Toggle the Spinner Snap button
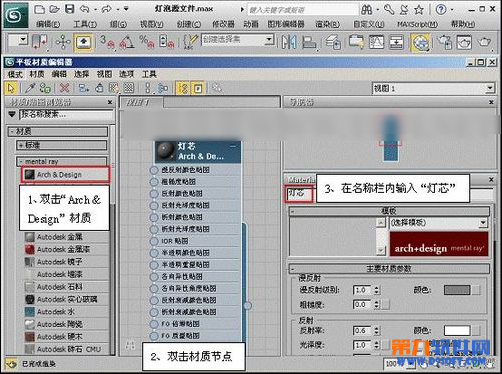Viewport: 502px width, 374px height. tap(166, 42)
